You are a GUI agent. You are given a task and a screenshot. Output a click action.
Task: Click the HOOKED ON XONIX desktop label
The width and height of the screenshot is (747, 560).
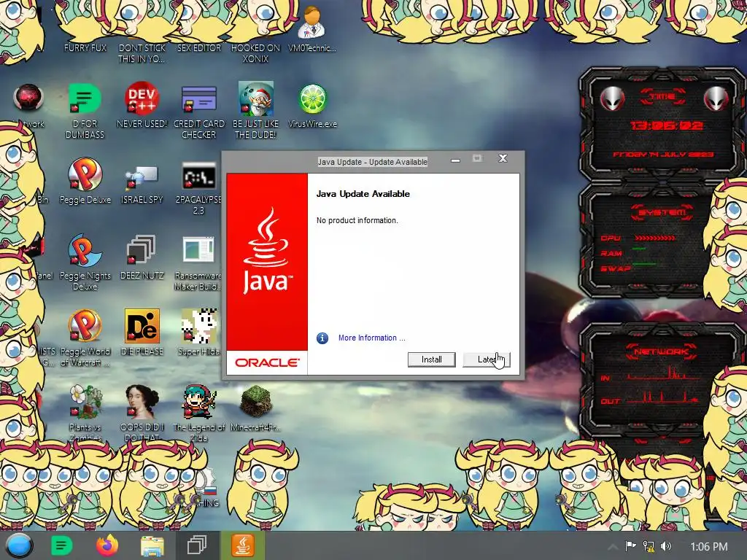(255, 53)
